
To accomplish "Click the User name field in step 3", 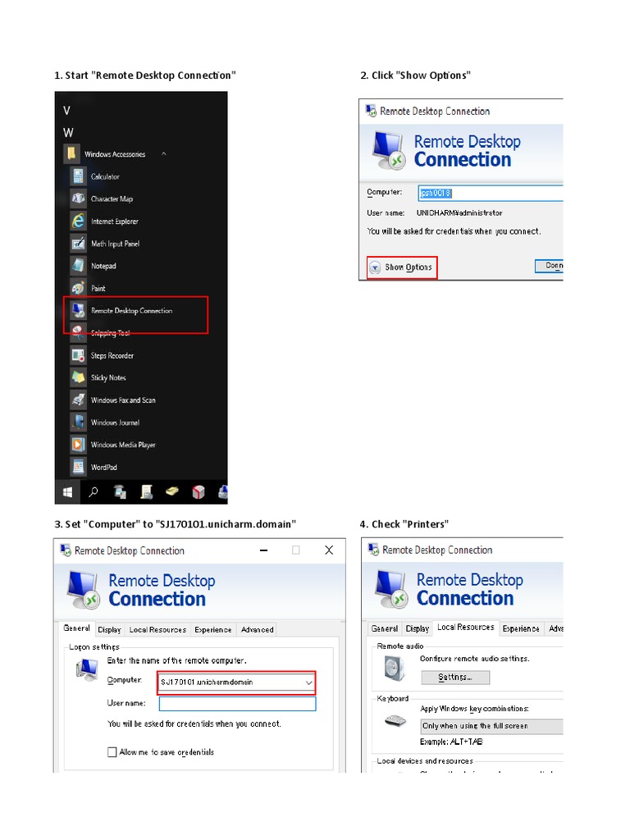I will pos(237,703).
